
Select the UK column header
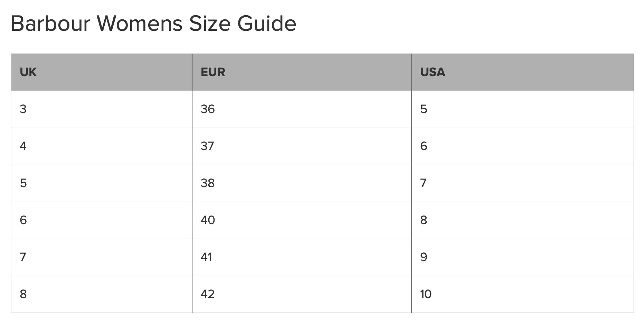click(102, 72)
